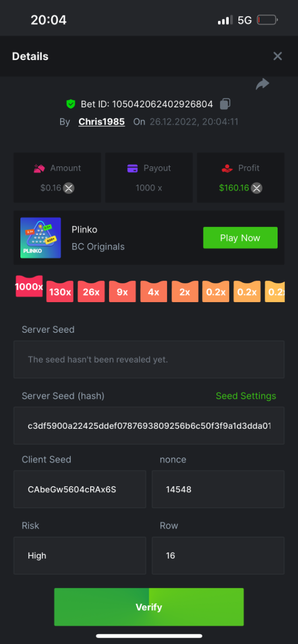Open the Risk field set to High

tap(79, 555)
